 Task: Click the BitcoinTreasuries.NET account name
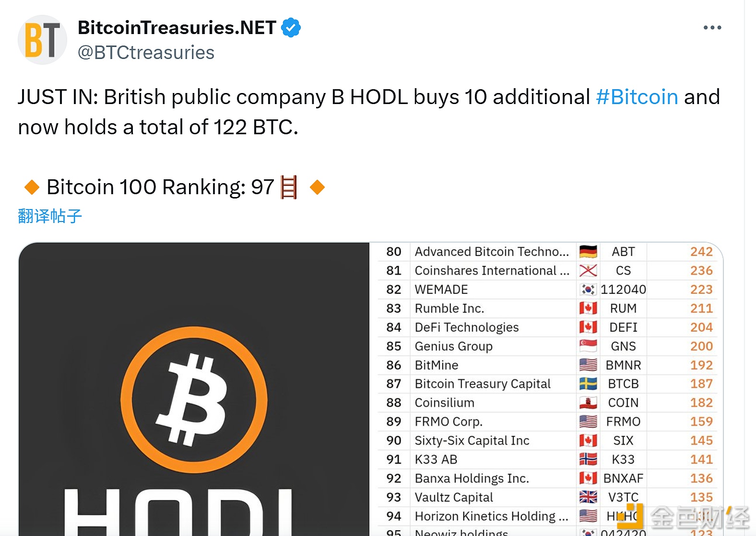(x=177, y=28)
